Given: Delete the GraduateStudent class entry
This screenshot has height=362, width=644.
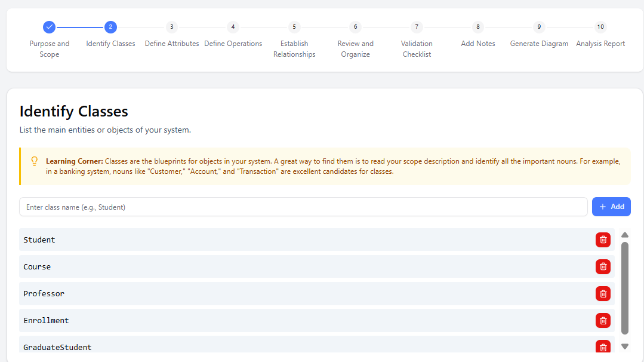Looking at the screenshot, I should click(x=603, y=346).
